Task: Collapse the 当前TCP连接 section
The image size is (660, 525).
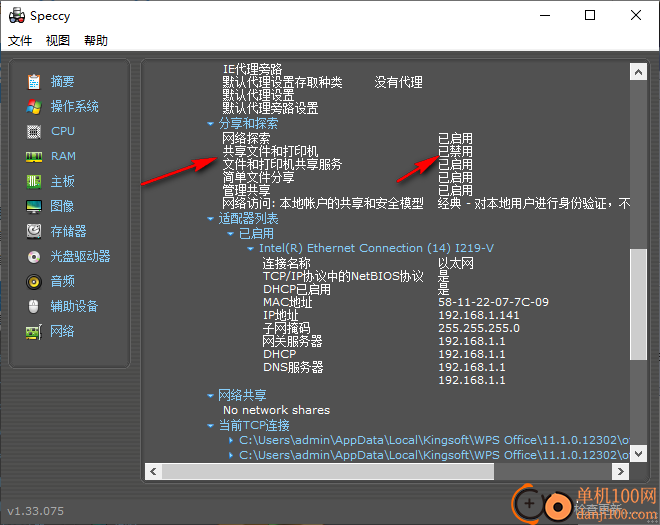Action: pos(210,426)
